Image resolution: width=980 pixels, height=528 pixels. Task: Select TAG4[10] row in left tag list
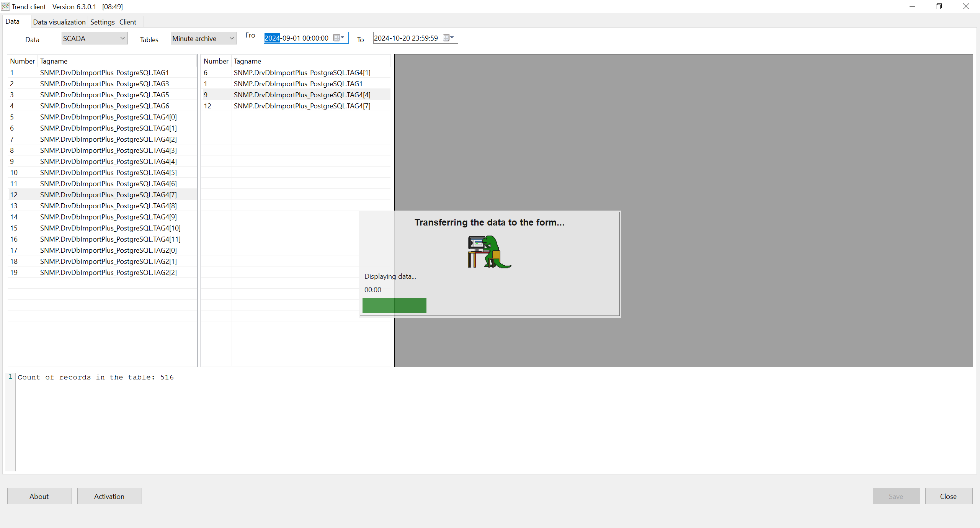(110, 228)
